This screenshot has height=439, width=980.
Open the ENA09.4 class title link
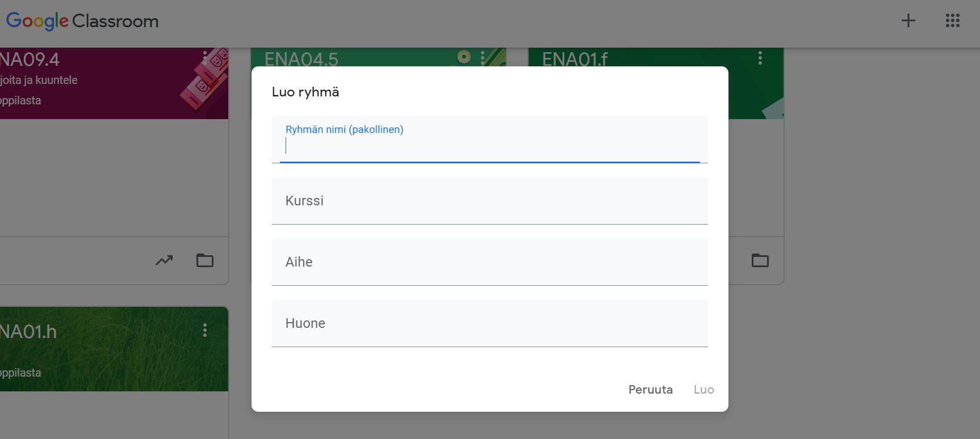(30, 60)
